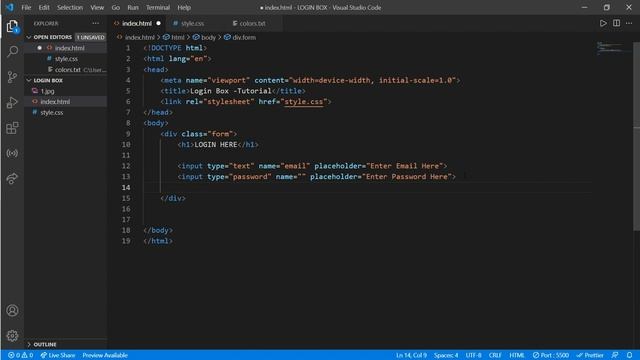The width and height of the screenshot is (640, 360).
Task: Click the Port : 5500 Live Server status
Action: tap(550, 355)
